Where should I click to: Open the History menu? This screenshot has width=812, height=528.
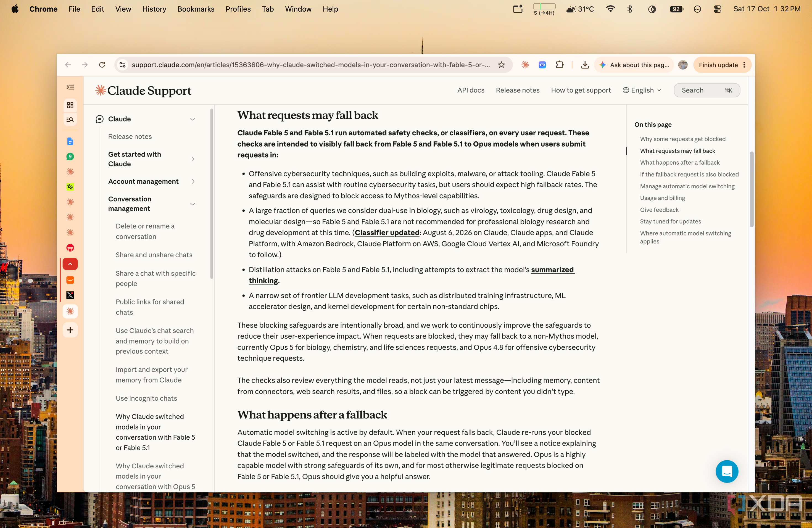coord(154,9)
